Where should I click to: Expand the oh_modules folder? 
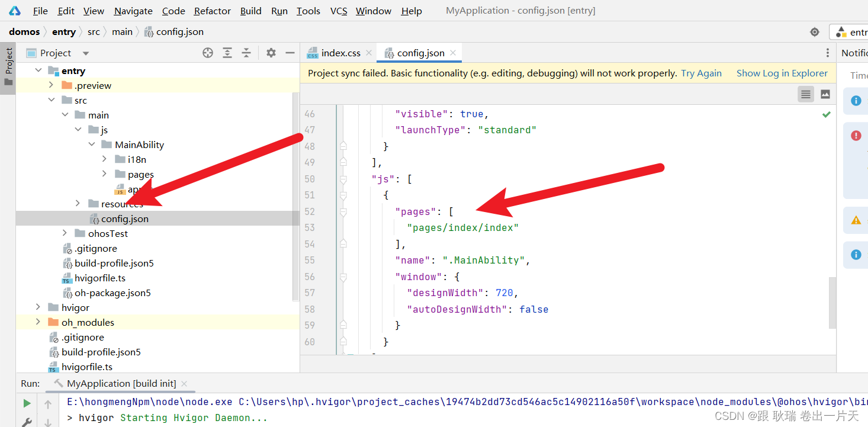pos(38,322)
